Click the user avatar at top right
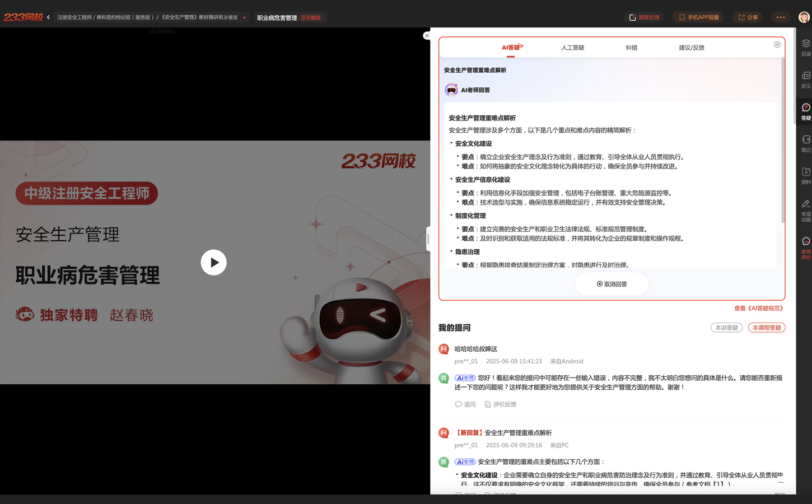The image size is (812, 504). coord(804,17)
